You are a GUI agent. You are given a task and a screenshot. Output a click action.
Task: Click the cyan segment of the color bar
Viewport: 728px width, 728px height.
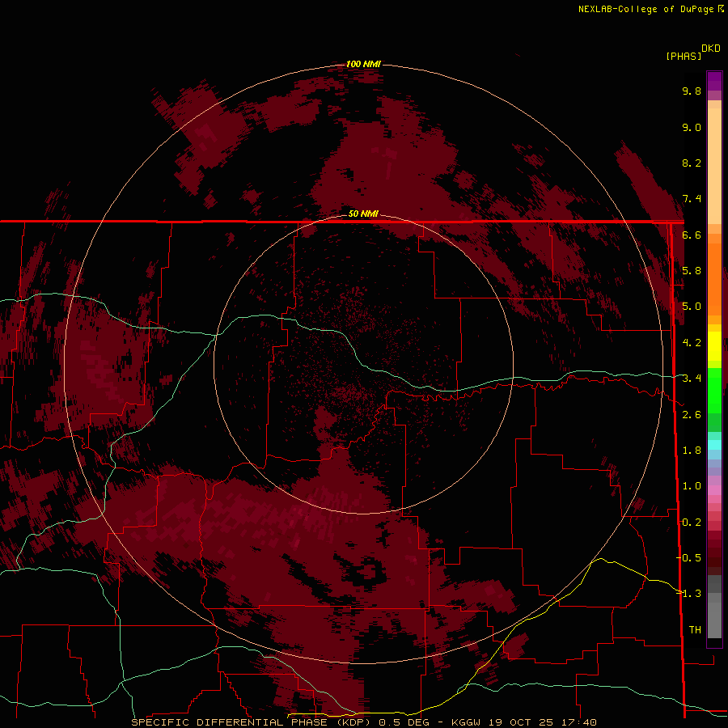click(714, 445)
